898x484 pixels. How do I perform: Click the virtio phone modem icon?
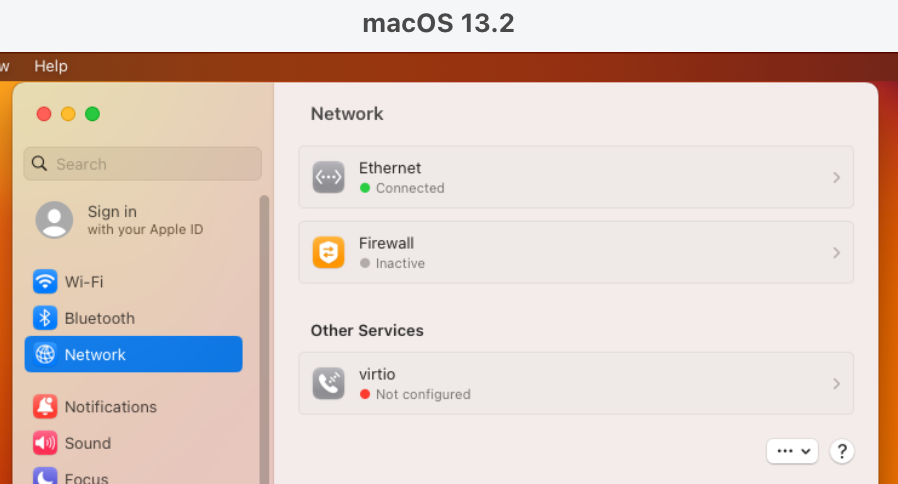(328, 383)
